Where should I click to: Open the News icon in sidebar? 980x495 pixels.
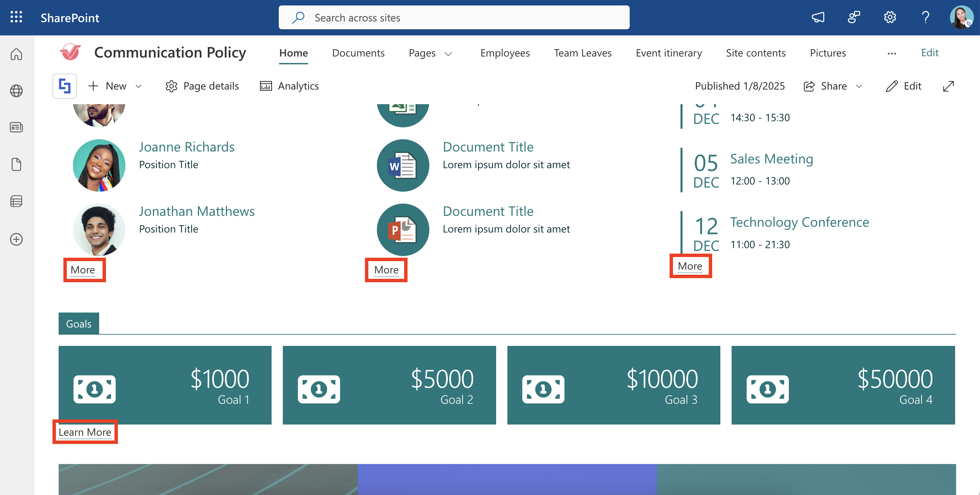pos(16,127)
